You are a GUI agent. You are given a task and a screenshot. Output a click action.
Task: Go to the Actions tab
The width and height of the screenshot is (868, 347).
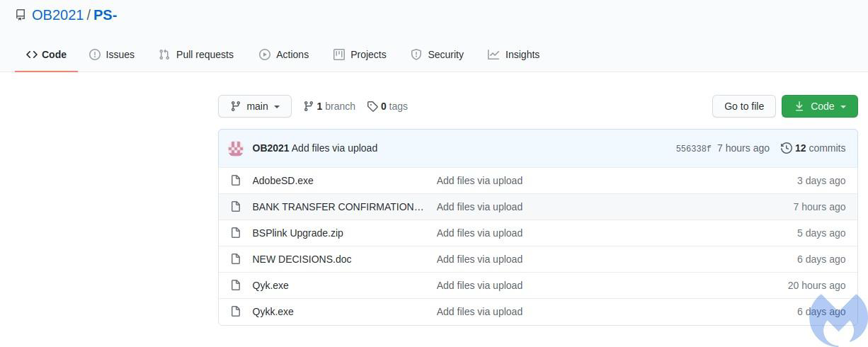pyautogui.click(x=284, y=55)
